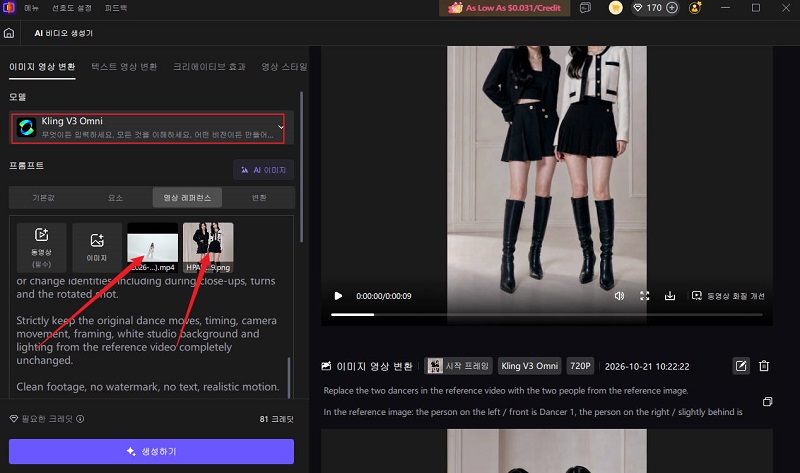Click the Kling V3 Omni tag in result
This screenshot has height=473, width=800.
click(530, 366)
